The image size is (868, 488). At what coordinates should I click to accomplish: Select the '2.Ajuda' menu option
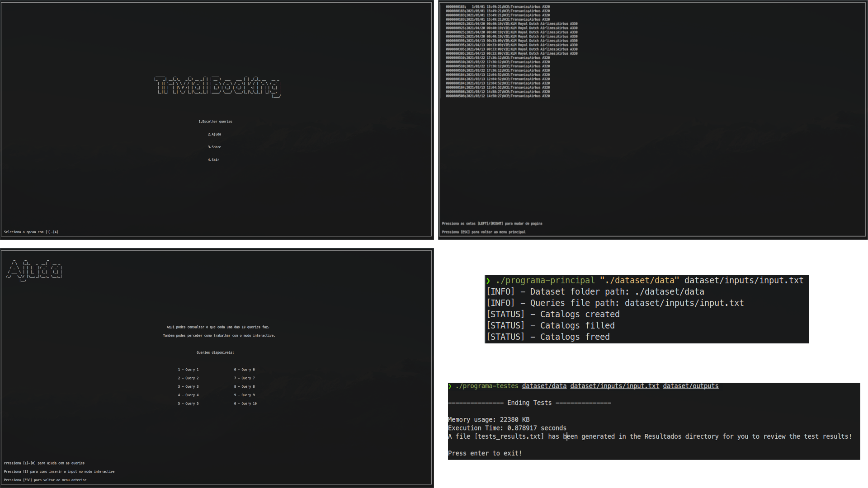[214, 134]
